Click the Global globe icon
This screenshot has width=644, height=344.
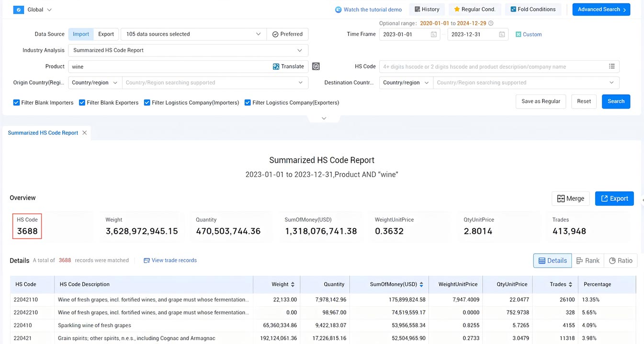19,10
